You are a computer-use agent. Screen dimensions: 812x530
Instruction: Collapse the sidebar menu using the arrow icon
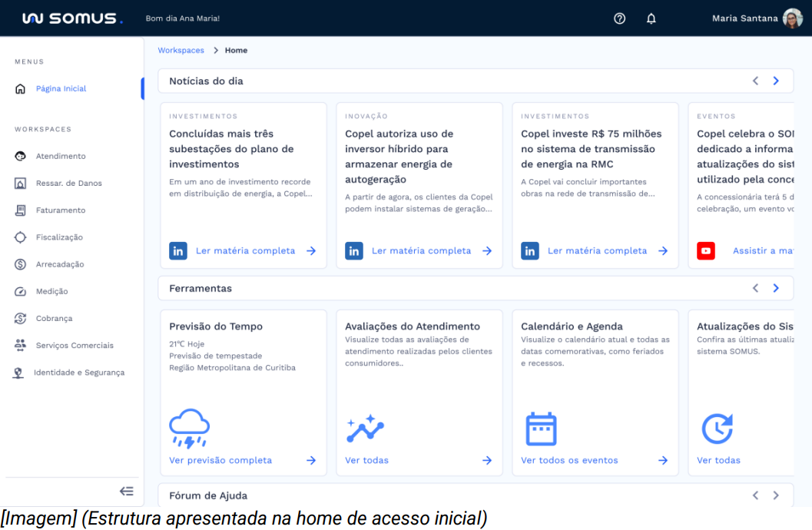[x=127, y=492]
